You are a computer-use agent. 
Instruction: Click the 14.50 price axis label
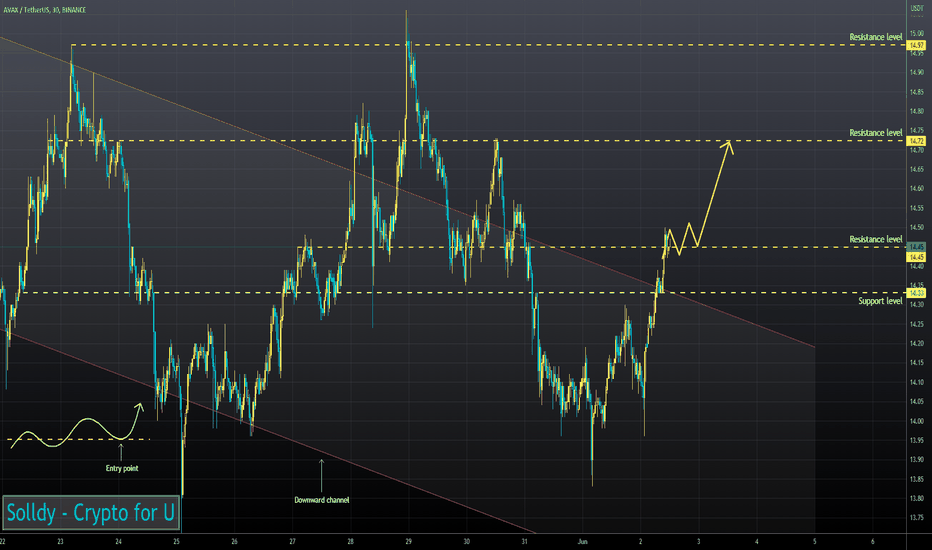917,227
